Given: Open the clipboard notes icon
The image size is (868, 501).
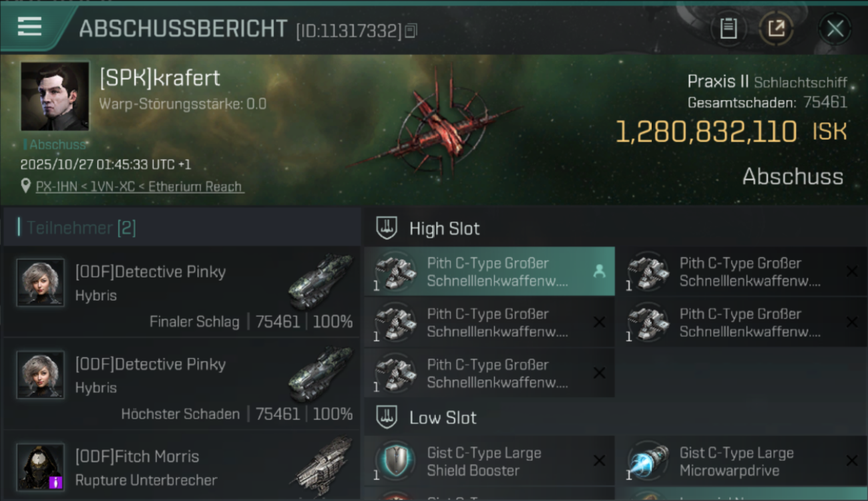Looking at the screenshot, I should (x=728, y=28).
